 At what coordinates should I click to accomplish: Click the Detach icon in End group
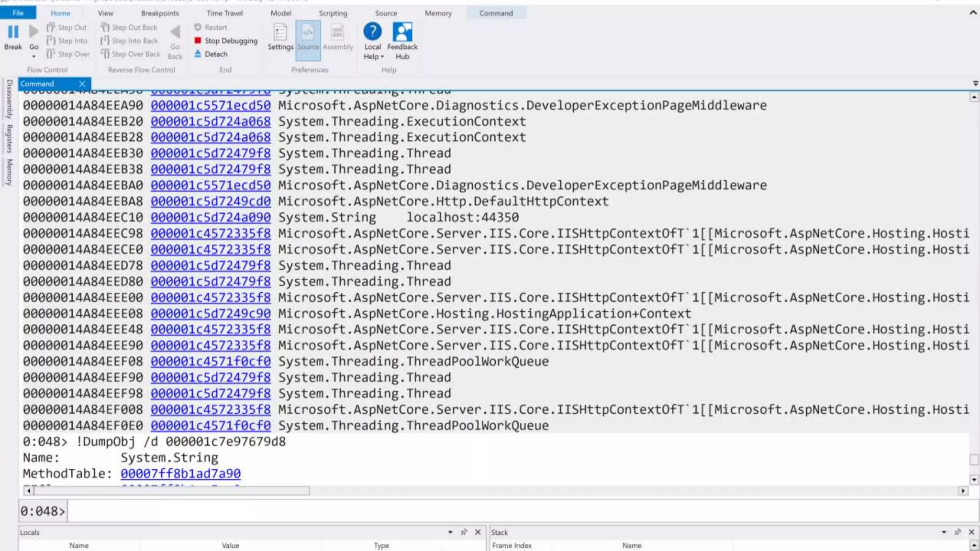tap(198, 54)
